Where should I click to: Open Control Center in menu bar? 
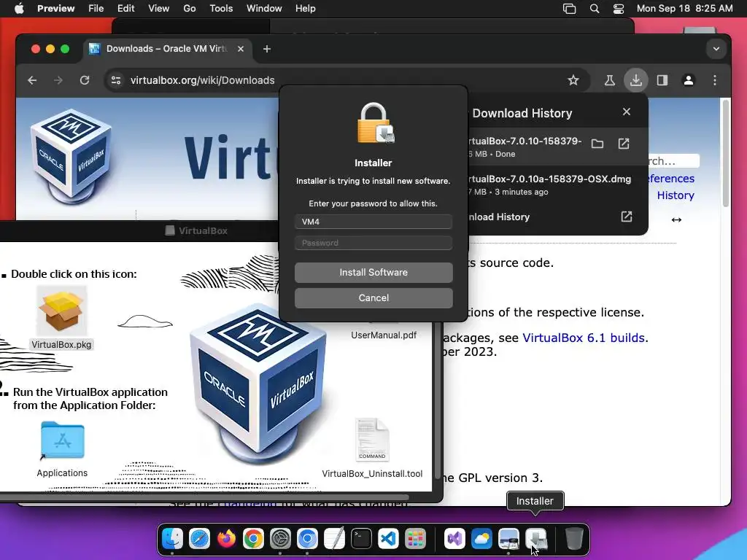pos(619,9)
